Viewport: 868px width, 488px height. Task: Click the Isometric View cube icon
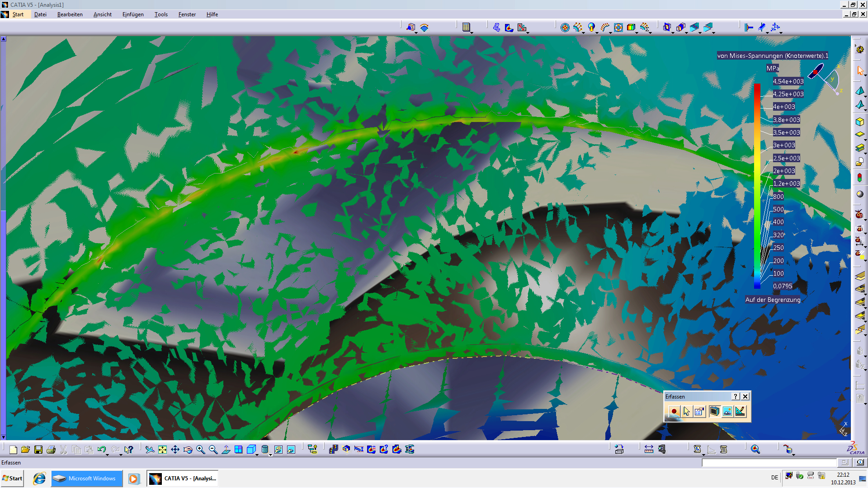[x=251, y=450]
